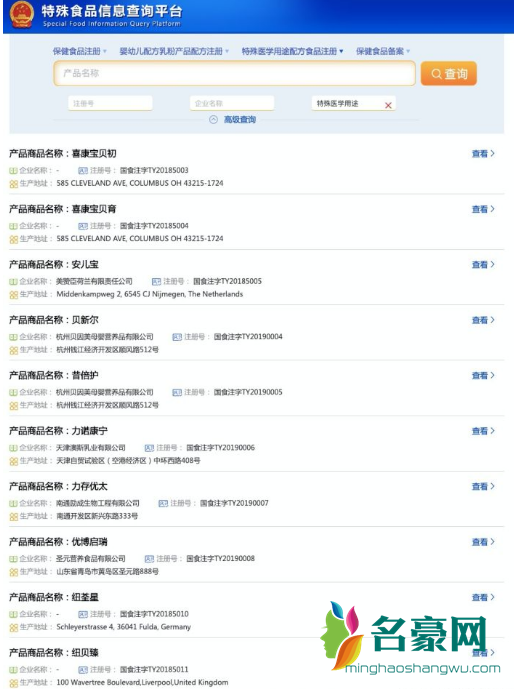Click the company icon in 力诺康宁 row

point(13,448)
